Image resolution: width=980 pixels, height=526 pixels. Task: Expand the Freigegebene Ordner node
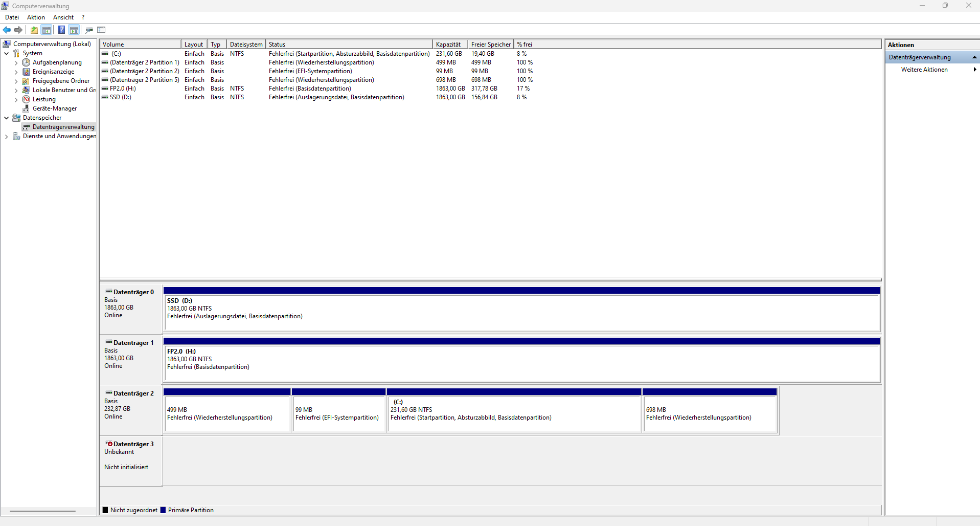pyautogui.click(x=16, y=81)
